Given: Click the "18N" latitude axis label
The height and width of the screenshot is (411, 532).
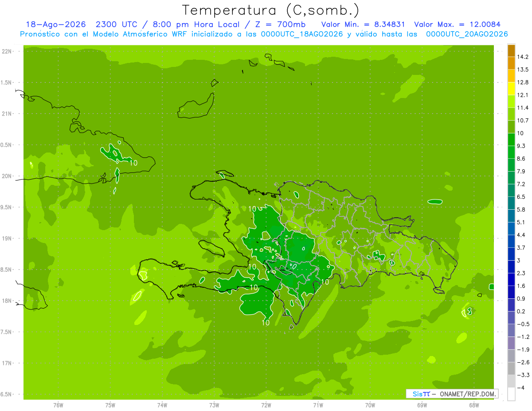Looking at the screenshot, I should (x=7, y=301).
